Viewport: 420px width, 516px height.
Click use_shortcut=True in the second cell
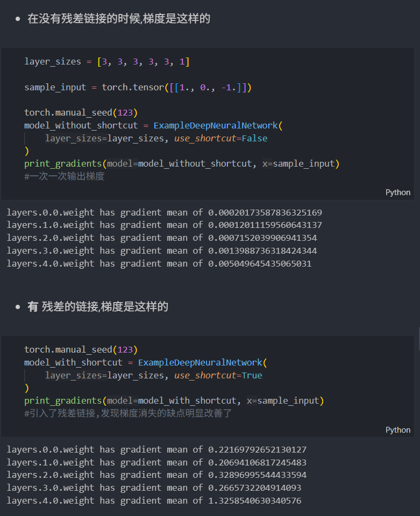click(x=218, y=375)
